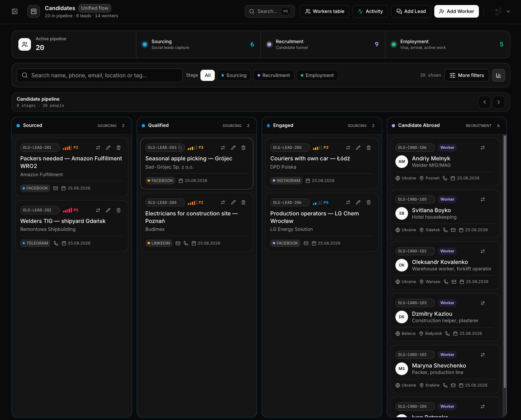Edit the Welders TIG Gdańsk lead
521x420 pixels.
pyautogui.click(x=108, y=210)
